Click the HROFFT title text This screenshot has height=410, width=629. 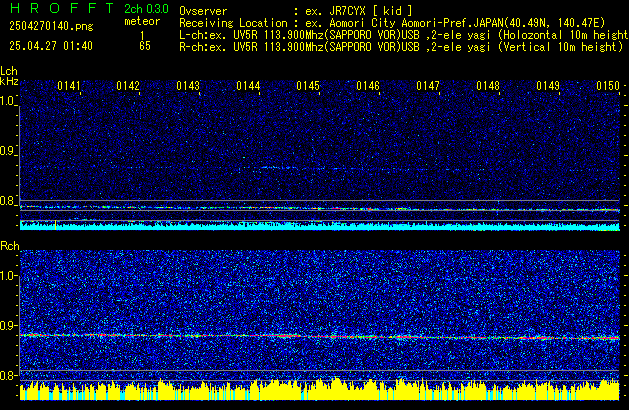coord(62,8)
